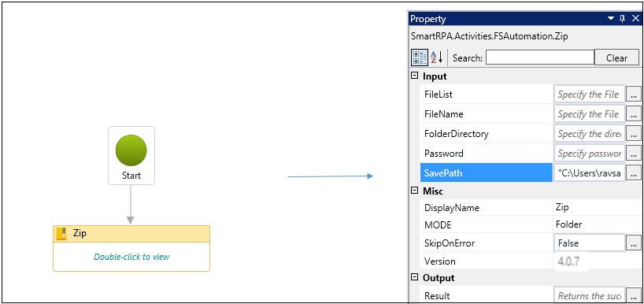
Task: Select the DisplayName property label
Action: 451,208
